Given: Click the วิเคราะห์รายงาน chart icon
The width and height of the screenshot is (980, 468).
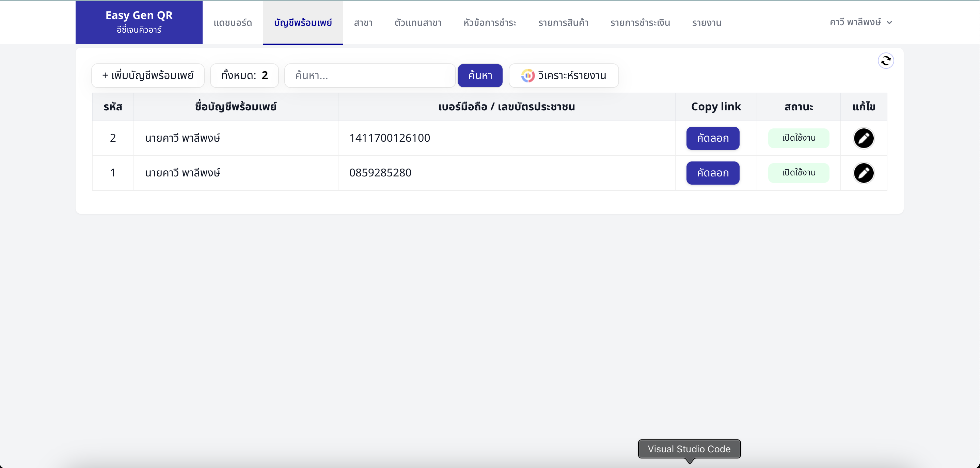Looking at the screenshot, I should [528, 76].
